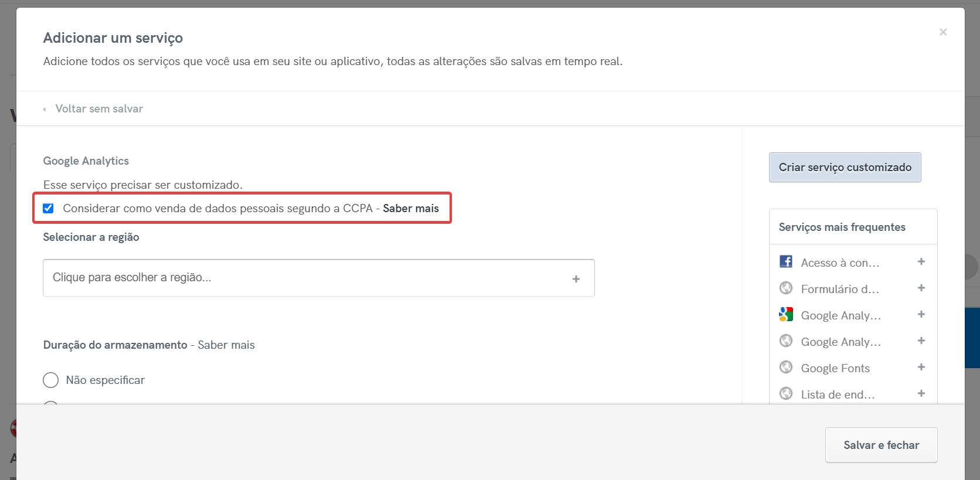Click the colorful Google Analytics service icon

(x=785, y=315)
